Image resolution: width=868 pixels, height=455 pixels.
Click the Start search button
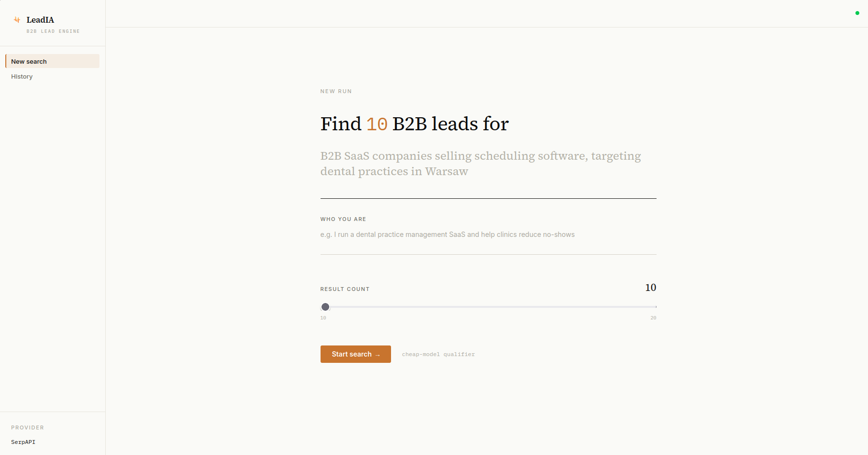[356, 354]
